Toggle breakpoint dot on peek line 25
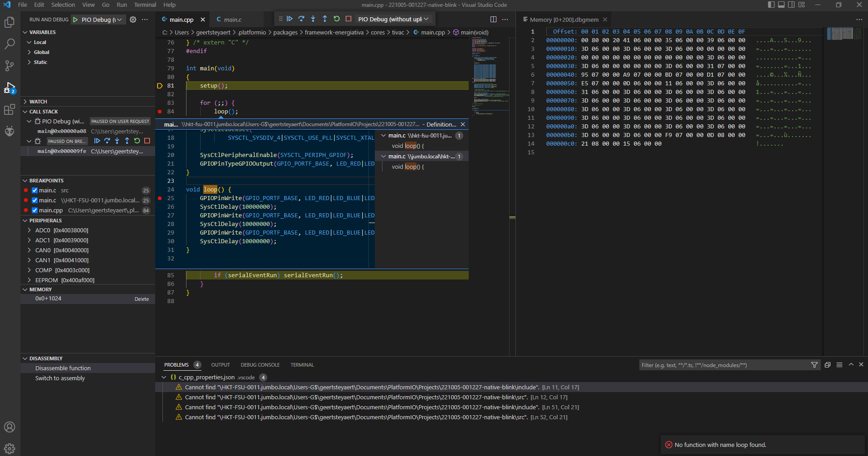The height and width of the screenshot is (456, 868). pos(160,198)
